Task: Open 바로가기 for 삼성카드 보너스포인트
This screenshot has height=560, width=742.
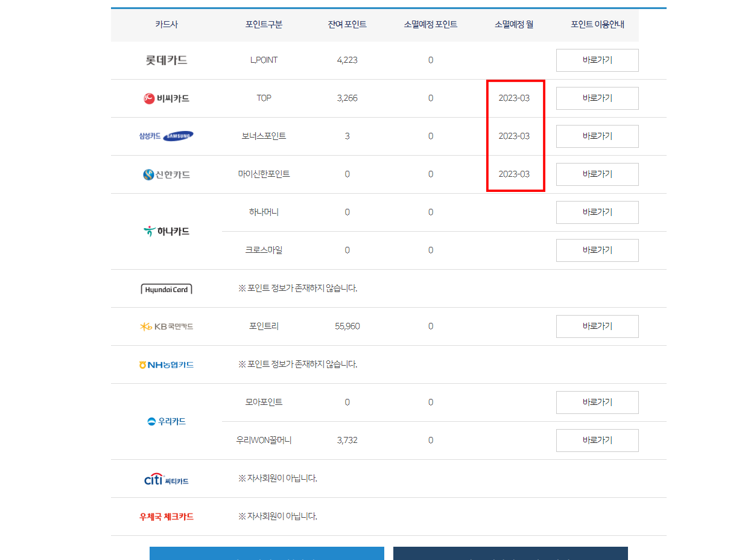Action: [597, 136]
